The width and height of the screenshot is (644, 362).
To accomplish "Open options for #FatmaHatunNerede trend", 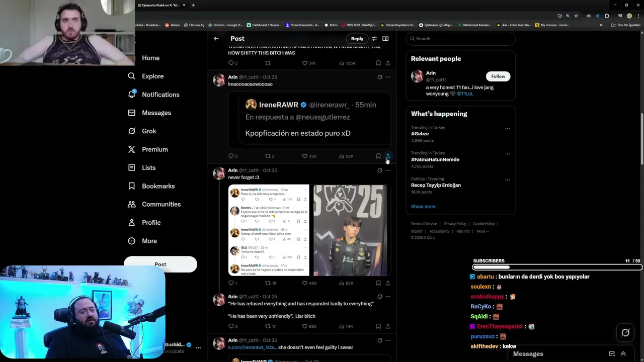I will [x=507, y=154].
